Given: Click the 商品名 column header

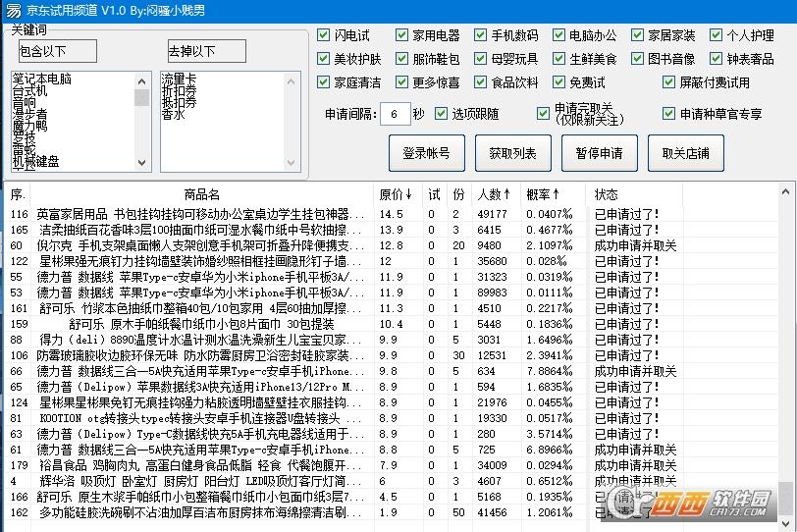Looking at the screenshot, I should click(202, 194).
